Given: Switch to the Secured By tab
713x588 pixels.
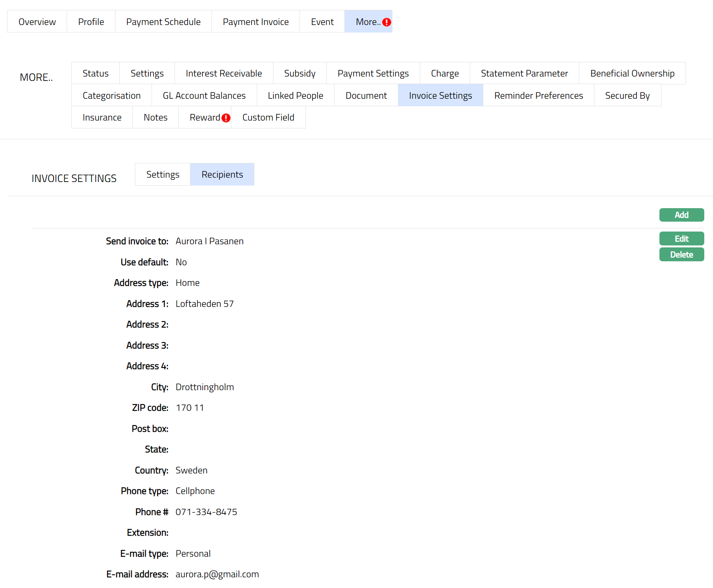Looking at the screenshot, I should coord(627,96).
